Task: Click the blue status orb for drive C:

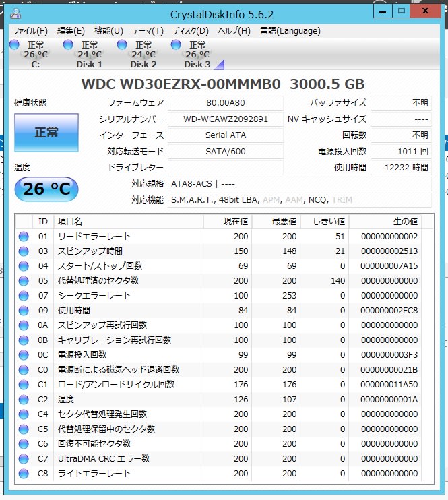Action: (14, 44)
